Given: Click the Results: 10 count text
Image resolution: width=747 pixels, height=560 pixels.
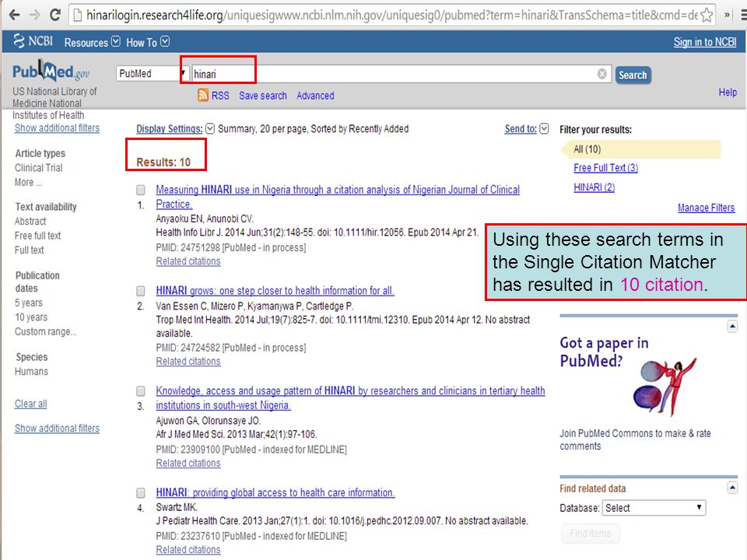Looking at the screenshot, I should pyautogui.click(x=163, y=162).
